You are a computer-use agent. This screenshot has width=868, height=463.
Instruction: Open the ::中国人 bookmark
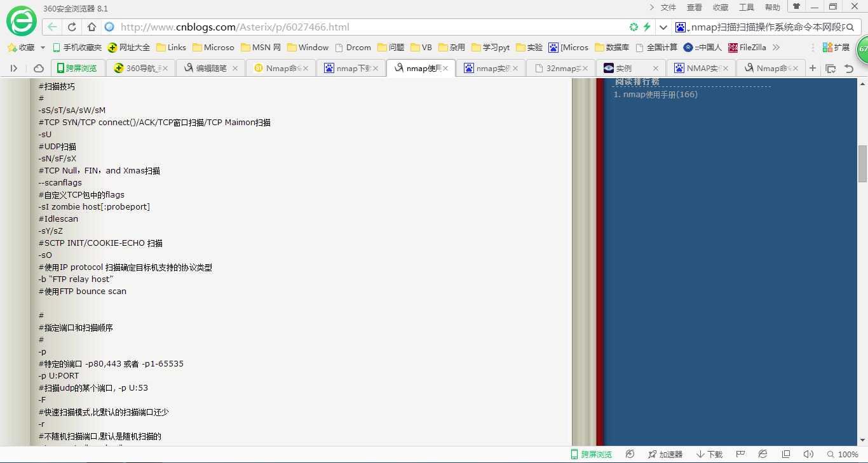[703, 48]
